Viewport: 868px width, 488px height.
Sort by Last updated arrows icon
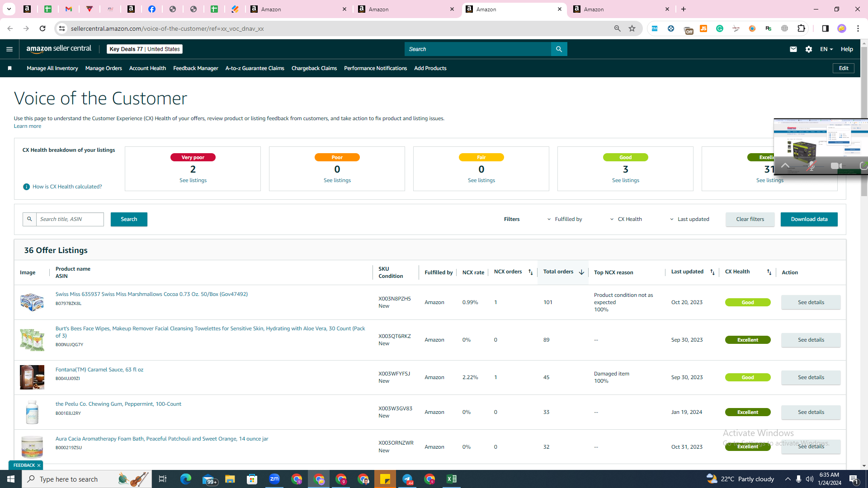click(712, 272)
